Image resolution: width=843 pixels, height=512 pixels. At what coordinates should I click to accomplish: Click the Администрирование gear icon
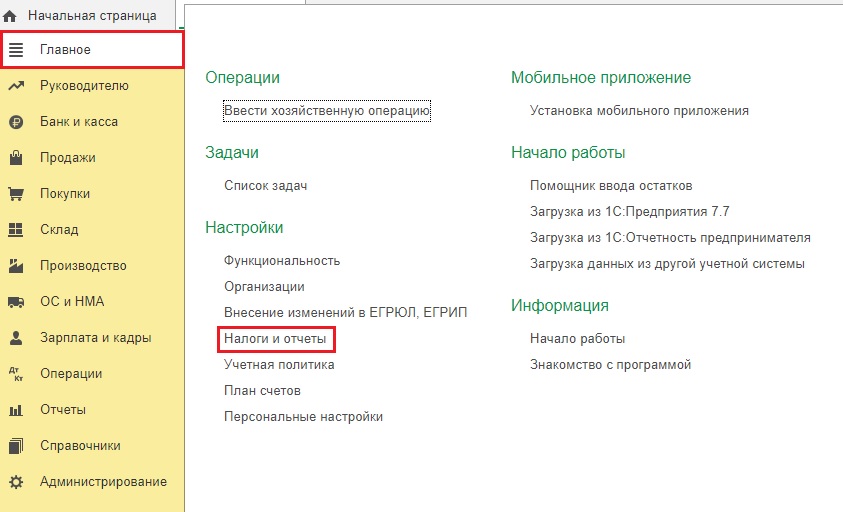pyautogui.click(x=16, y=482)
